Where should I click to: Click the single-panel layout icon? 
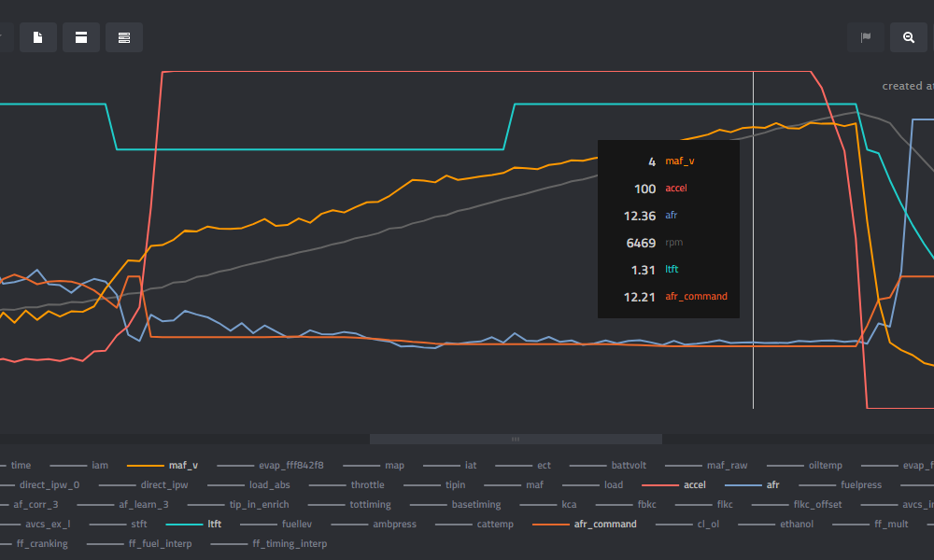81,37
